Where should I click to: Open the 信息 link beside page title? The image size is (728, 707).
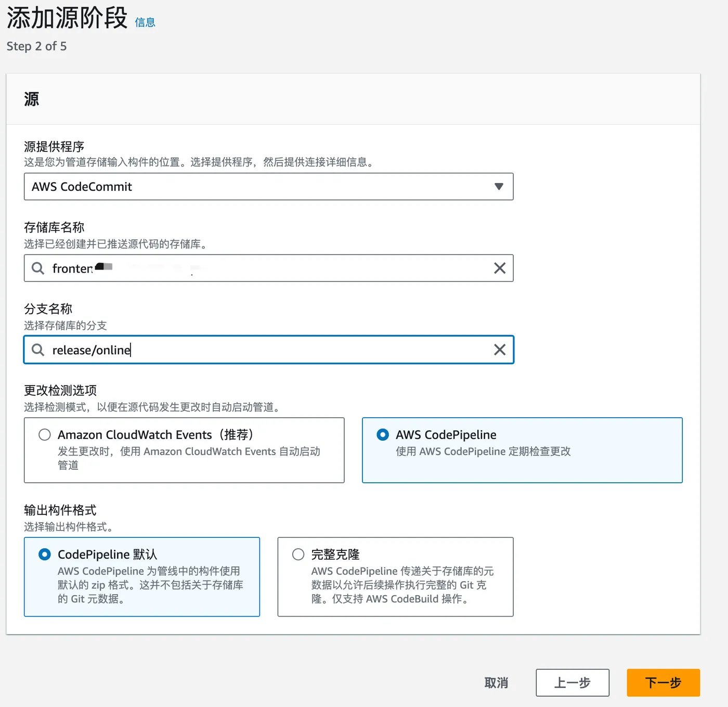145,22
